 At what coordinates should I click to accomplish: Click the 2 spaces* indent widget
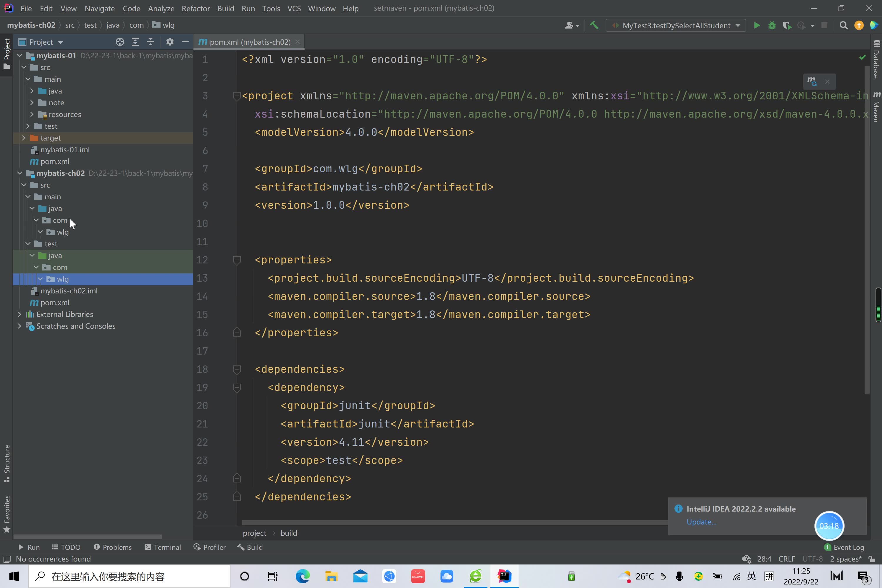[846, 559]
